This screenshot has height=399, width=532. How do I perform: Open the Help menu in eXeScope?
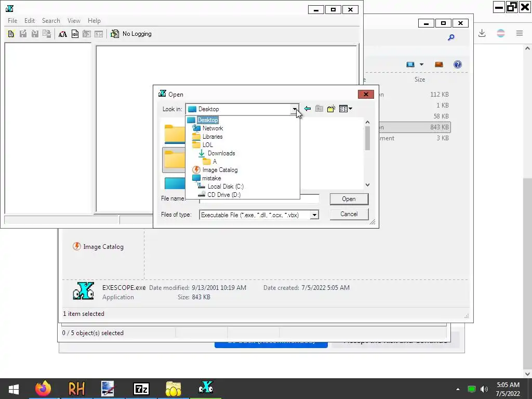coord(94,21)
